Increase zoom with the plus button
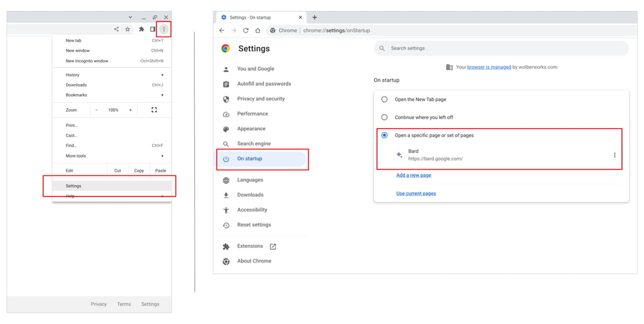Screen dimensions: 644x324 pos(130,110)
